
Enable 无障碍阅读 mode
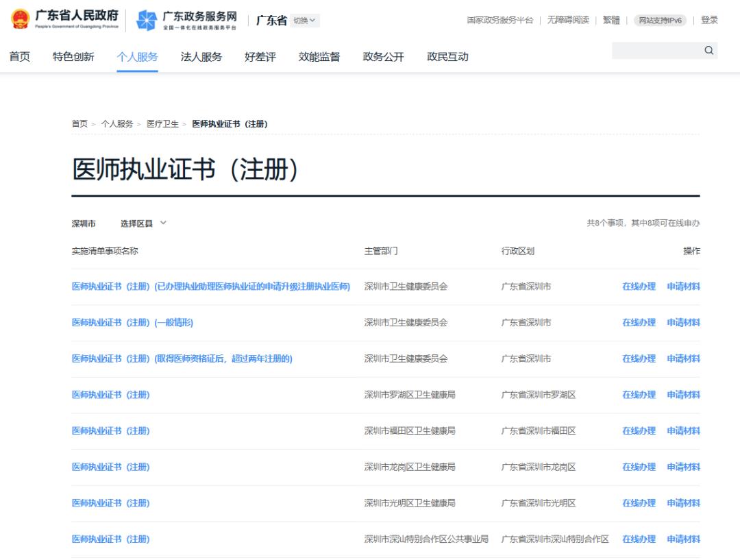(568, 20)
